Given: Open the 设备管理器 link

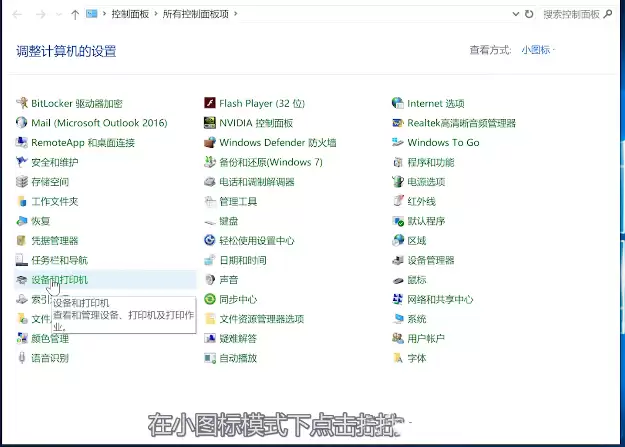Looking at the screenshot, I should click(430, 260).
